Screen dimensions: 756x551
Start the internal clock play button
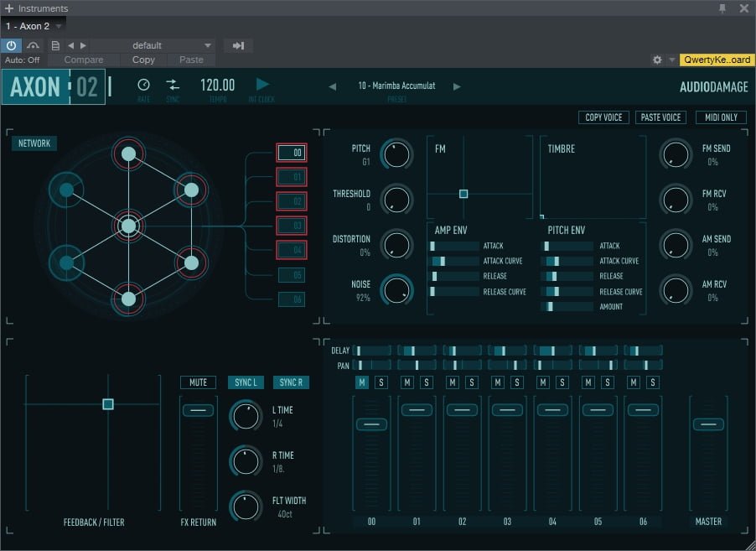click(x=262, y=84)
